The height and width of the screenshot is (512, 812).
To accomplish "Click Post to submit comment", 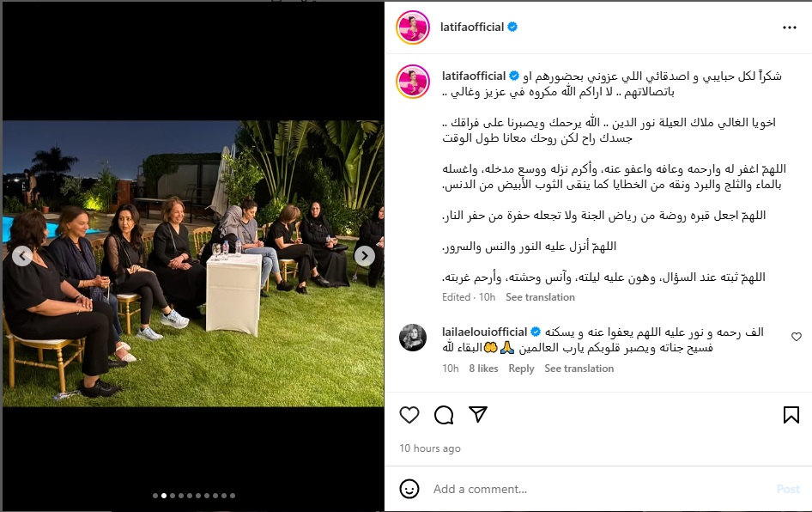I will point(788,489).
